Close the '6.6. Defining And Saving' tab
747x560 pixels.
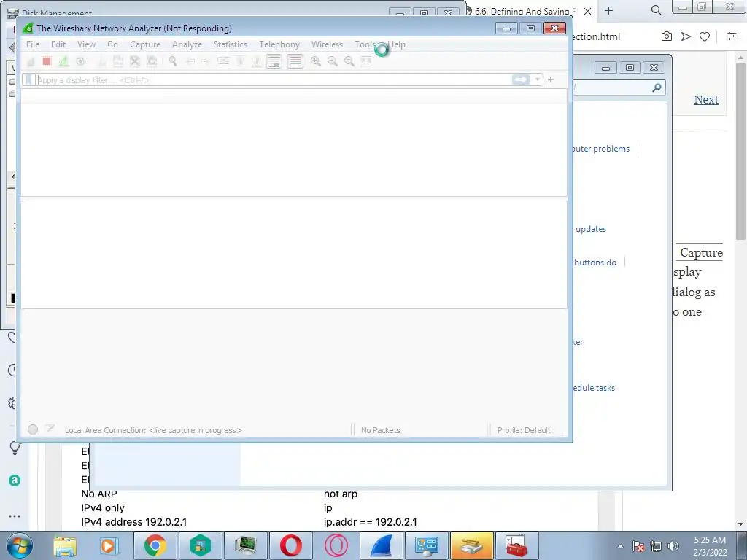pyautogui.click(x=587, y=11)
